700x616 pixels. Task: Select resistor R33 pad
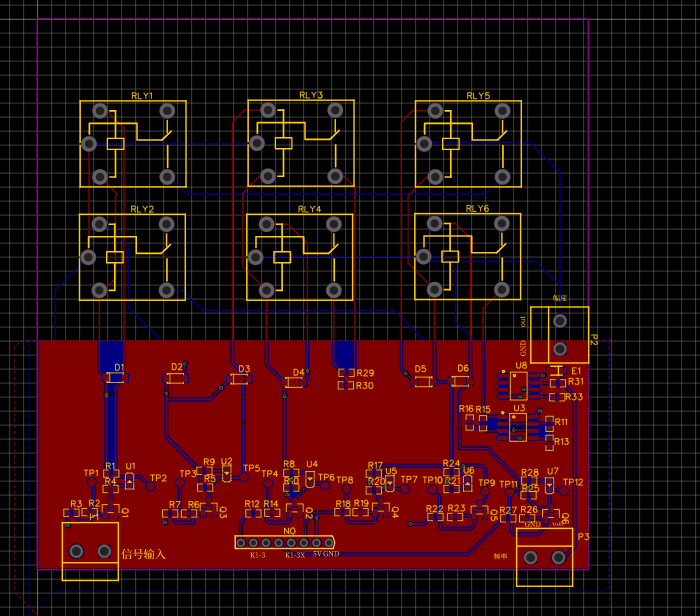[x=557, y=397]
